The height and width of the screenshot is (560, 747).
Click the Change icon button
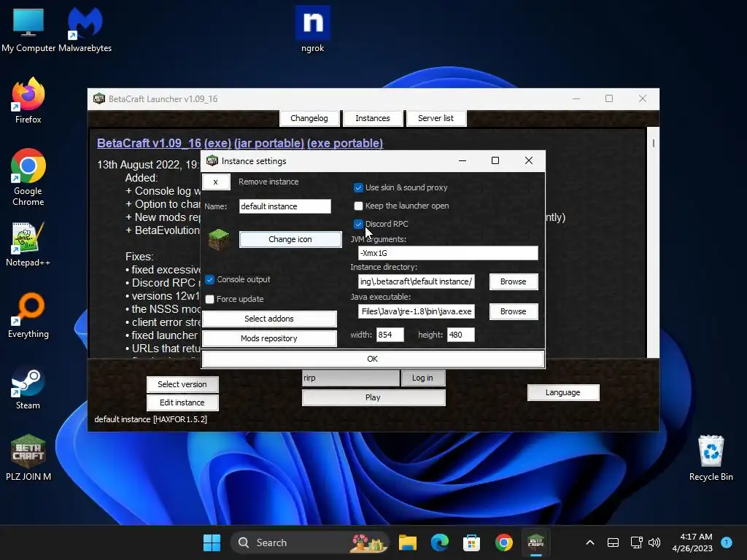point(290,239)
